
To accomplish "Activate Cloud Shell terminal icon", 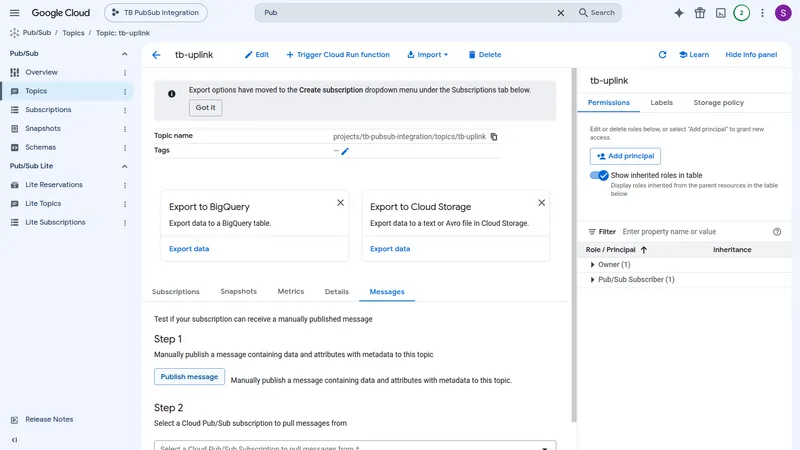I will [720, 13].
